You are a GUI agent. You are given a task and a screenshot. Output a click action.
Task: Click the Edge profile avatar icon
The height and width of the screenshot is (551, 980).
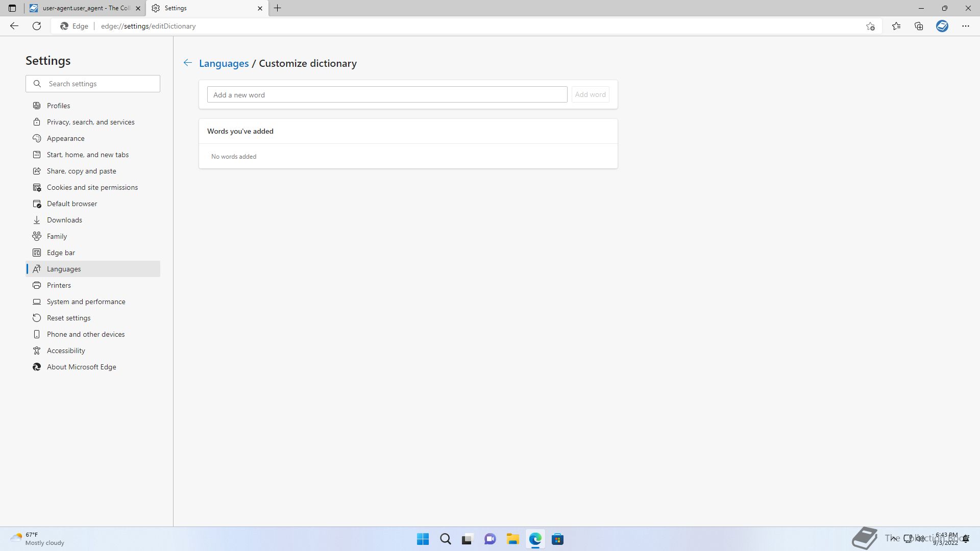pyautogui.click(x=942, y=26)
